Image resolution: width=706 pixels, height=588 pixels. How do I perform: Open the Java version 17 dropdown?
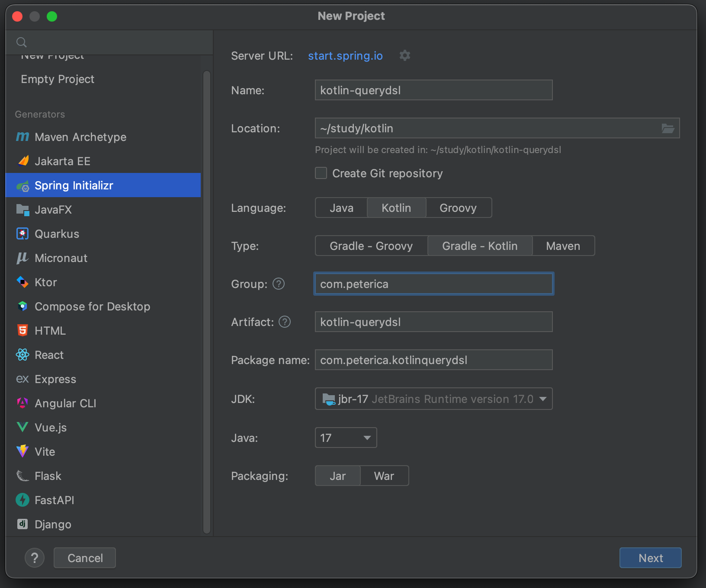(346, 438)
